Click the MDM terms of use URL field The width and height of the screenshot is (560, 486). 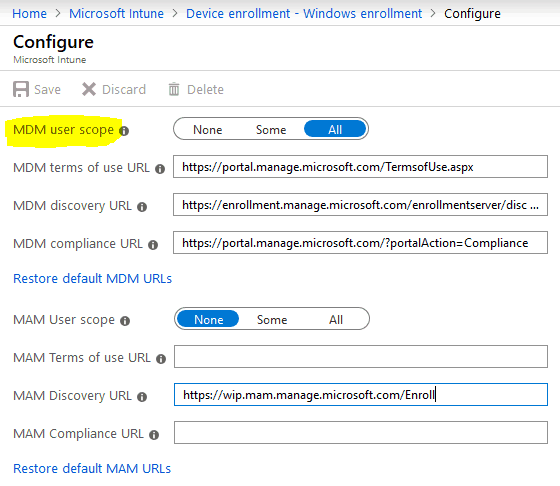(360, 166)
